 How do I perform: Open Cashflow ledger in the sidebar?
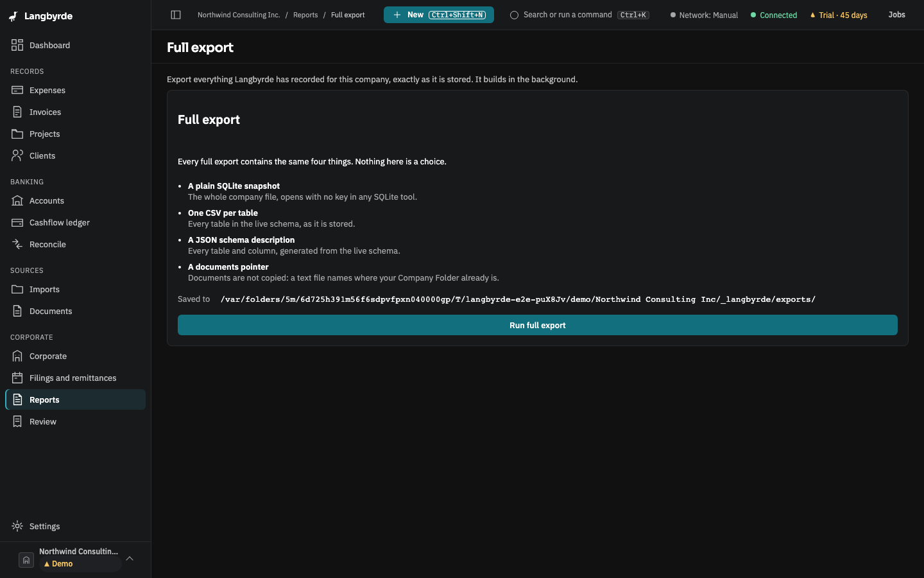pyautogui.click(x=76, y=222)
